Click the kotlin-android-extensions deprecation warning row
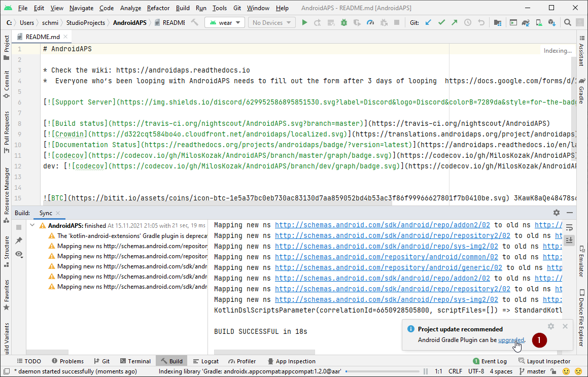 [128, 236]
